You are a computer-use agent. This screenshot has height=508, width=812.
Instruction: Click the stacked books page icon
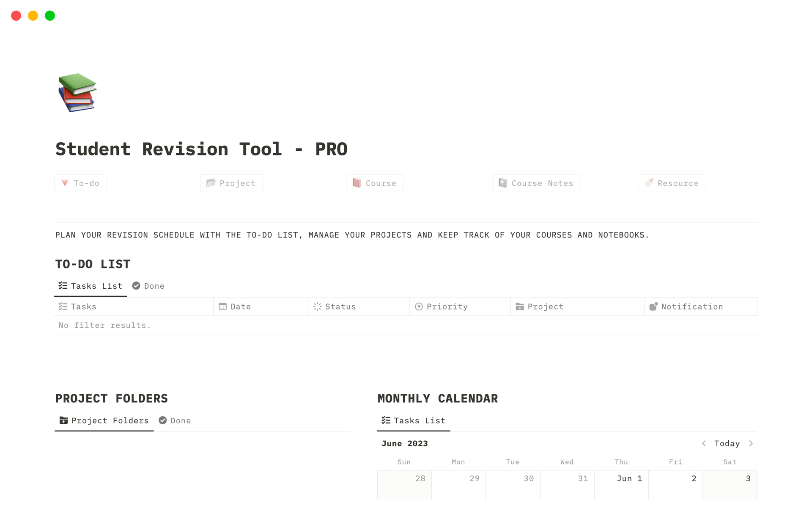click(77, 92)
